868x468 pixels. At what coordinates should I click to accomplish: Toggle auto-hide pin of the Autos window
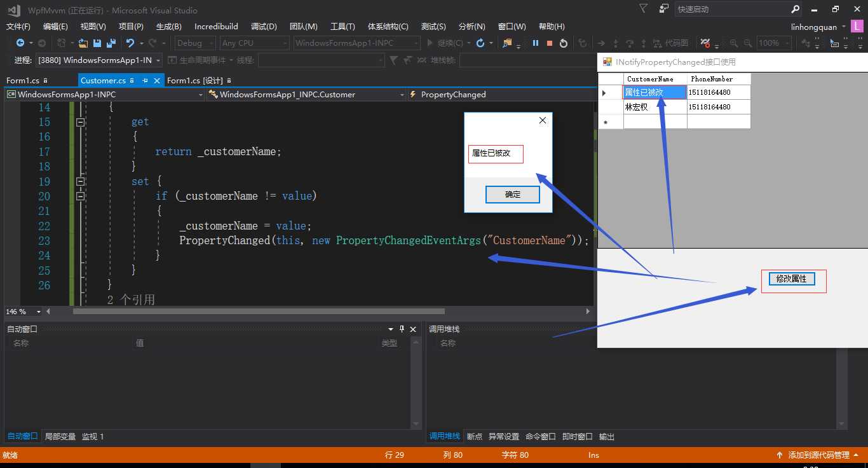click(x=402, y=329)
